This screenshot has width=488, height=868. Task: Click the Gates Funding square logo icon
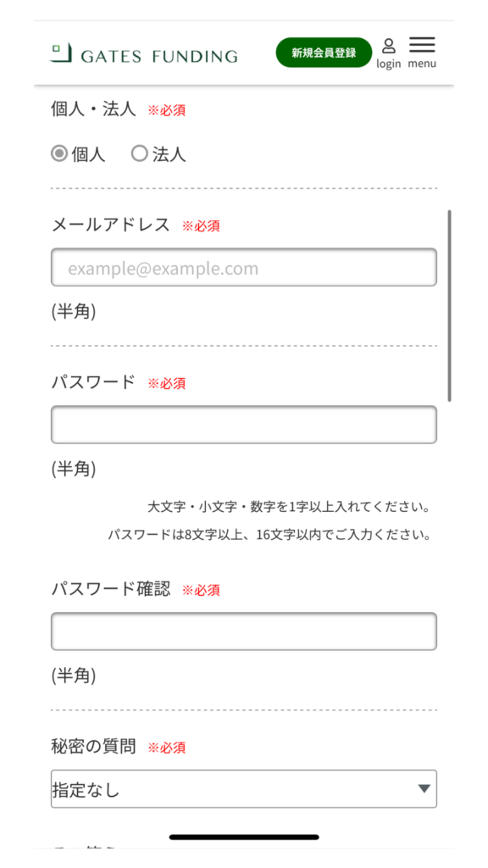click(61, 53)
